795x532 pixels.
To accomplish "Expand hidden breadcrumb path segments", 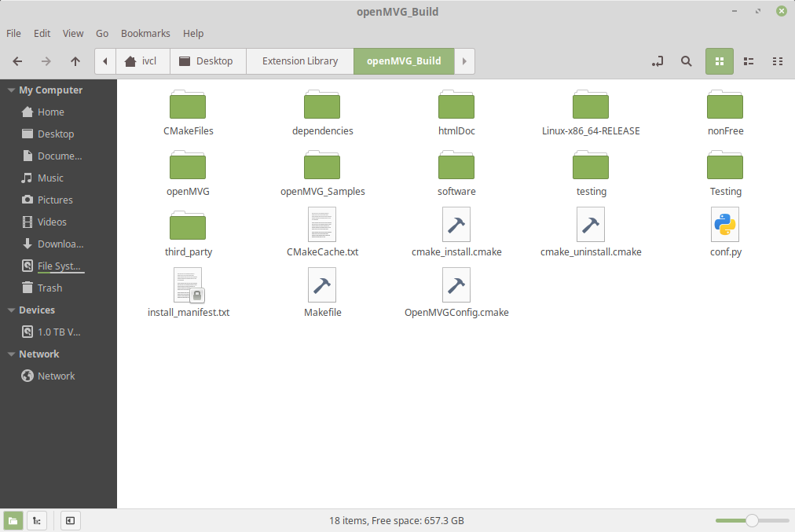I will tap(104, 61).
